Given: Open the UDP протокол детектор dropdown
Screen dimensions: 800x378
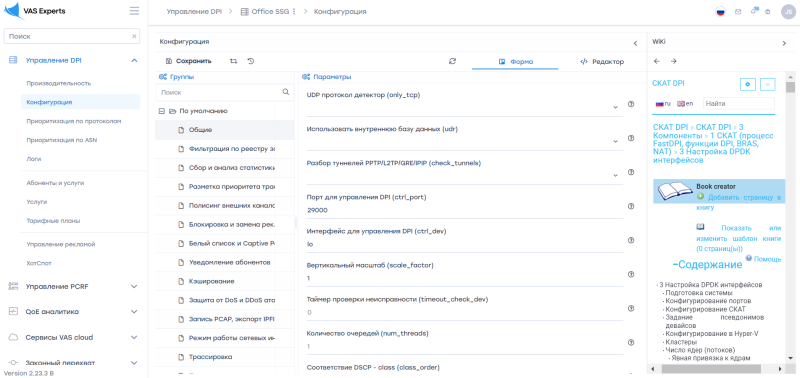Looking at the screenshot, I should 465,107.
